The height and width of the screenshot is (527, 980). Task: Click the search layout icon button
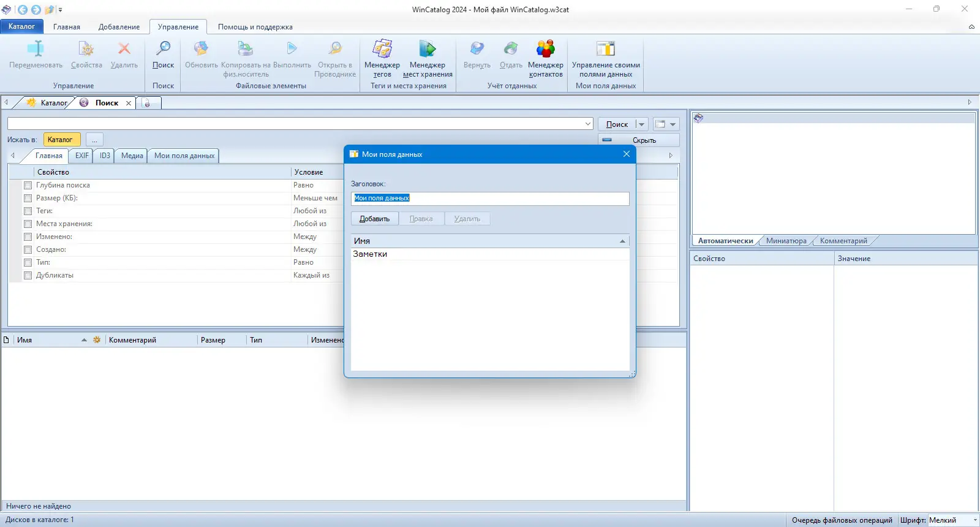(x=660, y=124)
